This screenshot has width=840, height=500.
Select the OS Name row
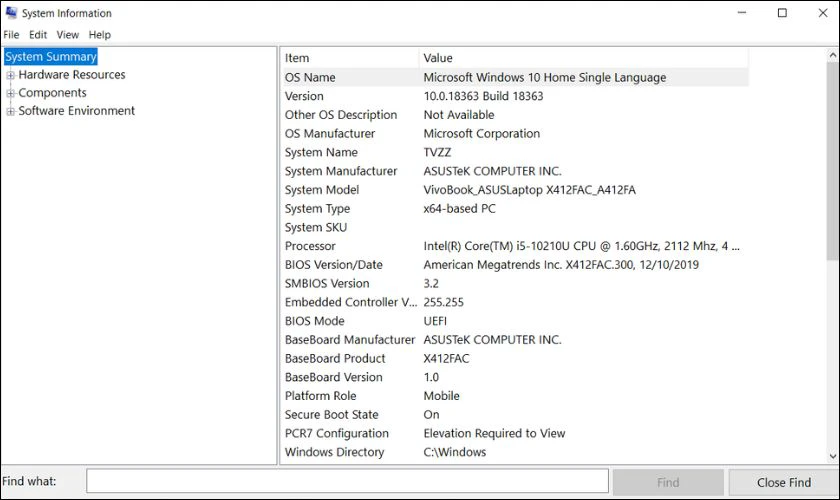point(515,77)
